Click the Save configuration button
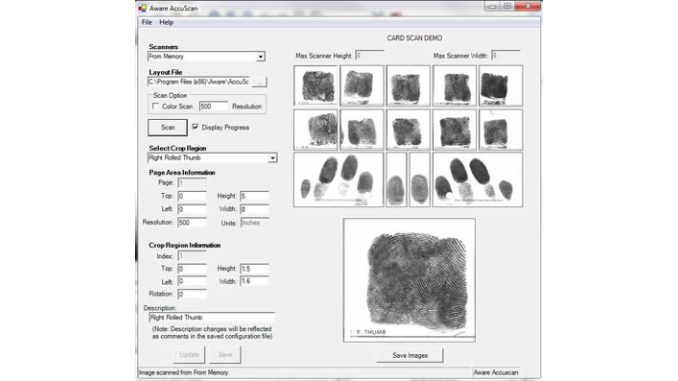The height and width of the screenshot is (381, 678). [225, 355]
